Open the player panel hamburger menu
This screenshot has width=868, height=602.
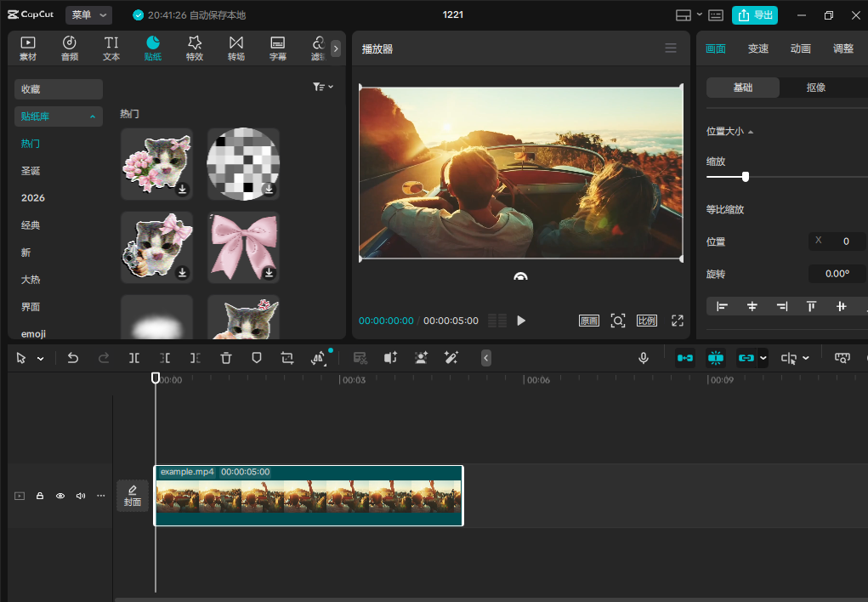tap(671, 48)
